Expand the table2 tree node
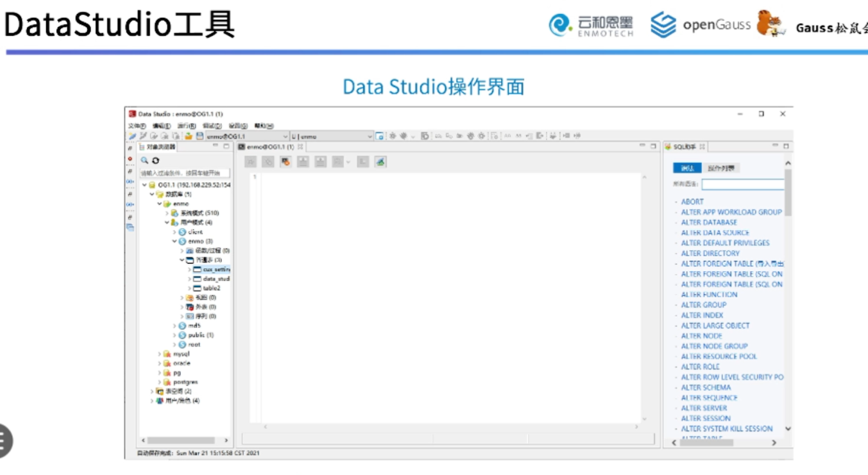Image resolution: width=868 pixels, height=475 pixels. [190, 288]
